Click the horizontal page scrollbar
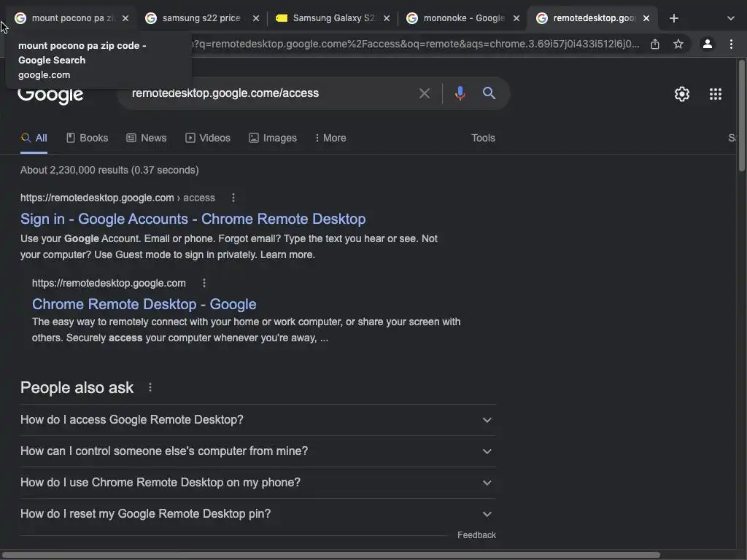 330,555
